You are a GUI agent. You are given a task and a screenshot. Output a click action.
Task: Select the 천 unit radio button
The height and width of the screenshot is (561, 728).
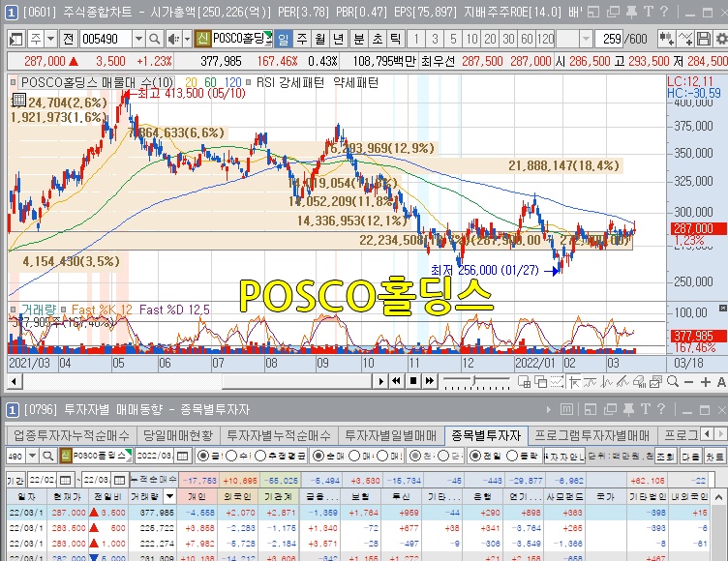point(415,457)
